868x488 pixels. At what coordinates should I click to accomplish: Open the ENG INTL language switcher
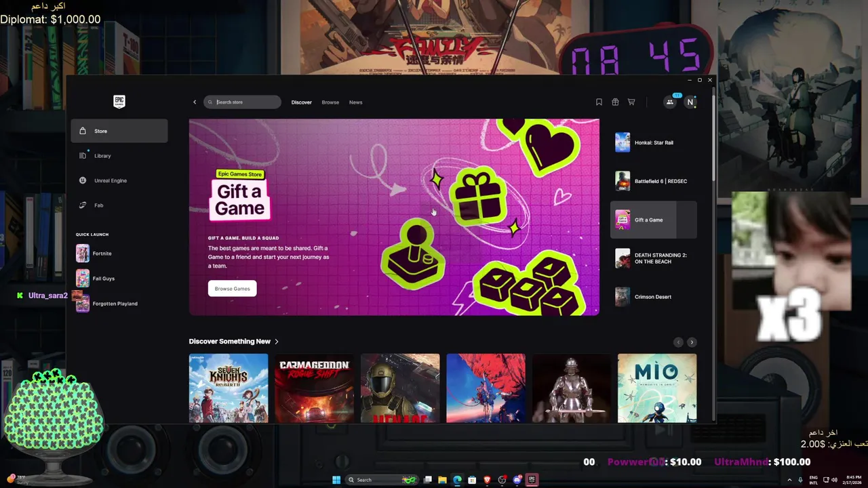[814, 480]
